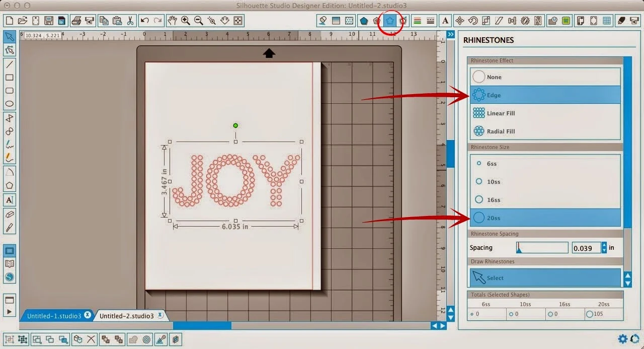Screen dimensions: 644x349
Task: Choose 20ss rhinestone size
Action: pyautogui.click(x=545, y=218)
